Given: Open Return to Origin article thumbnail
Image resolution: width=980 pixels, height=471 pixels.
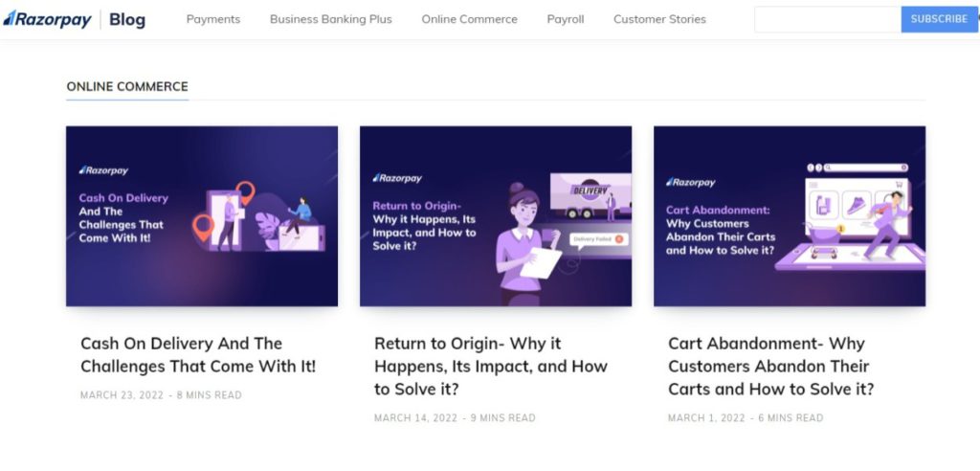Looking at the screenshot, I should click(496, 216).
